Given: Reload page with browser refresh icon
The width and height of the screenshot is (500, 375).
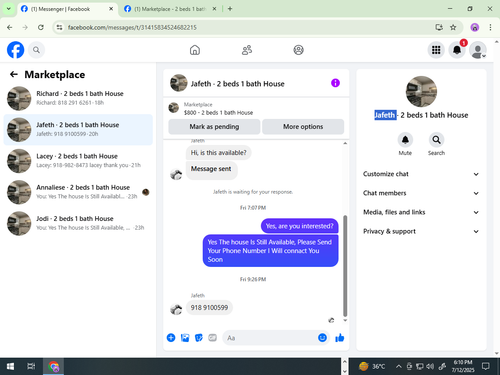Looking at the screenshot, I should point(41,27).
